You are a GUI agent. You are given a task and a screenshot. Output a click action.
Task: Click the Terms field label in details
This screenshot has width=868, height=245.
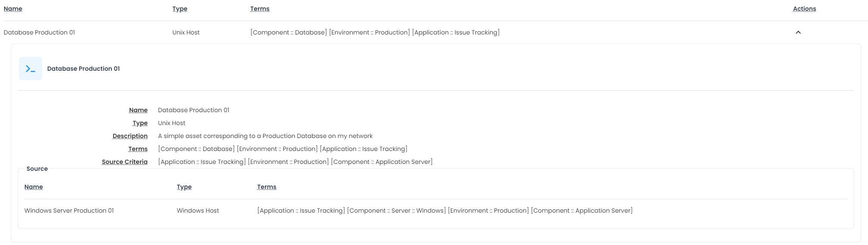pyautogui.click(x=138, y=149)
